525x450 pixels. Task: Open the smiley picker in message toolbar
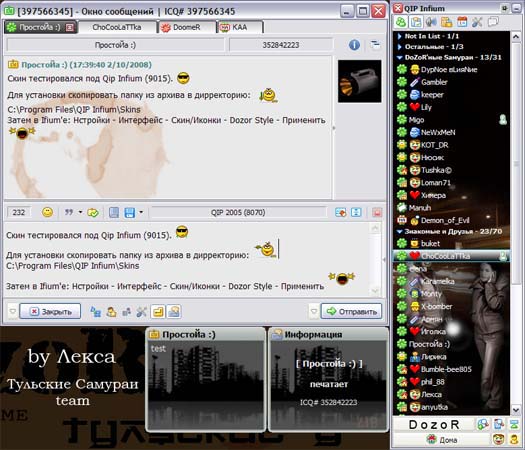click(47, 212)
